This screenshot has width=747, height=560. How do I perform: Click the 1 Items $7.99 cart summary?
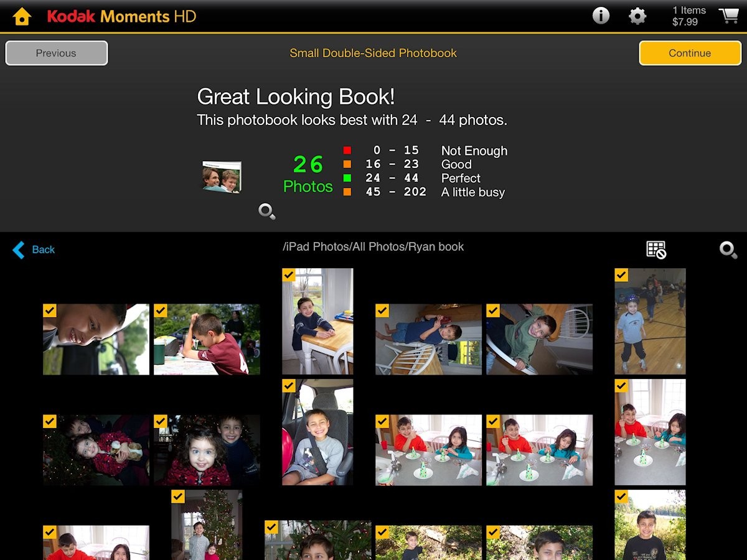[689, 16]
